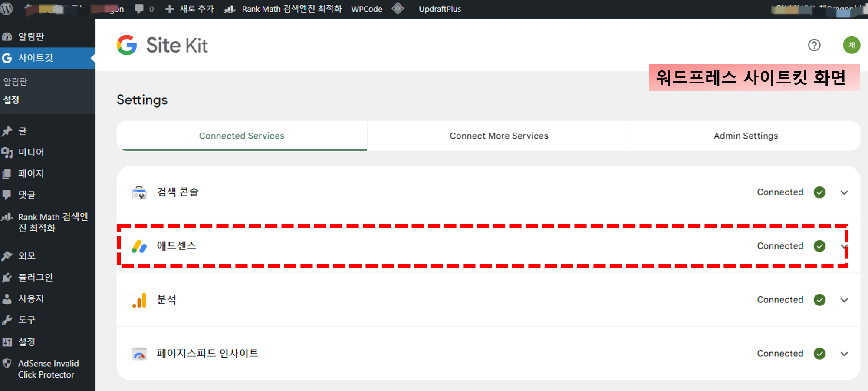Click the 사이트킷 G icon in sidebar
The width and height of the screenshot is (868, 391).
pos(7,58)
